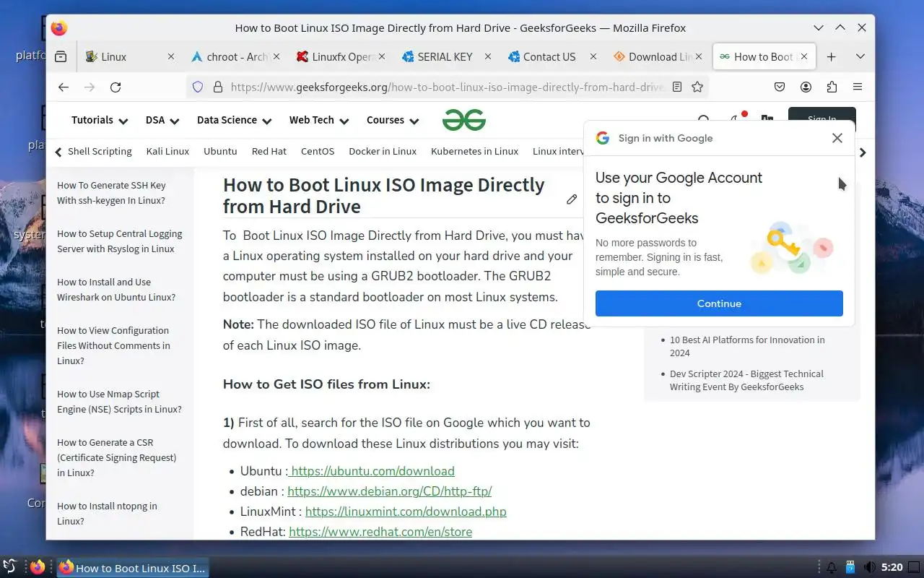Viewport: 924px width, 578px height.
Task: Open the tracking protection shield icon
Action: pos(198,87)
